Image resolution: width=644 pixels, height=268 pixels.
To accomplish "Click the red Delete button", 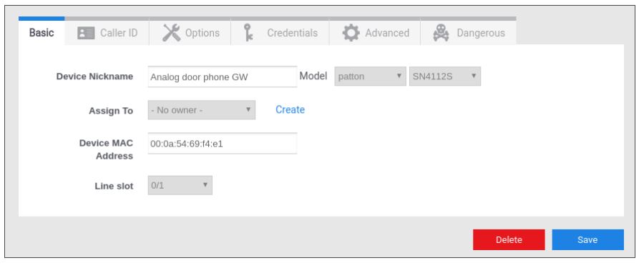I will click(509, 239).
